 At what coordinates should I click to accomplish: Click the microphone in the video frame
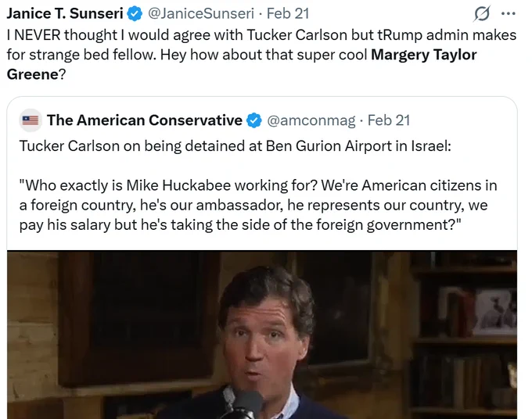(x=245, y=405)
